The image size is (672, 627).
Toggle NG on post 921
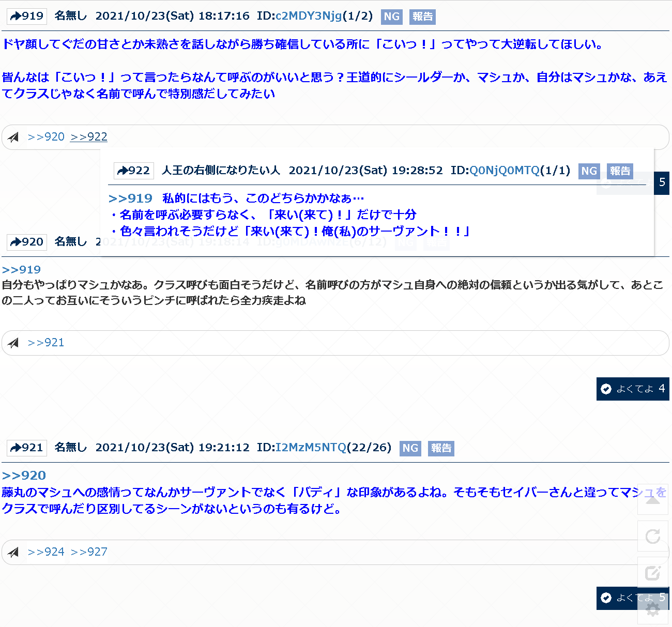point(410,448)
